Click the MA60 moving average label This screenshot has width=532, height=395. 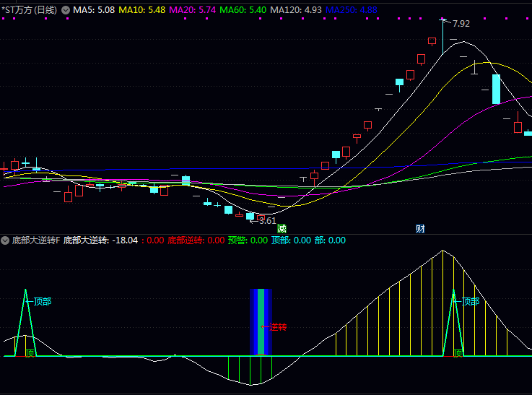coord(242,10)
